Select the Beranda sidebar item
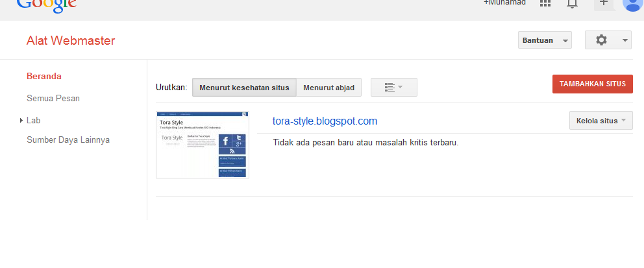Viewport: 644px width, 268px height. click(x=44, y=77)
